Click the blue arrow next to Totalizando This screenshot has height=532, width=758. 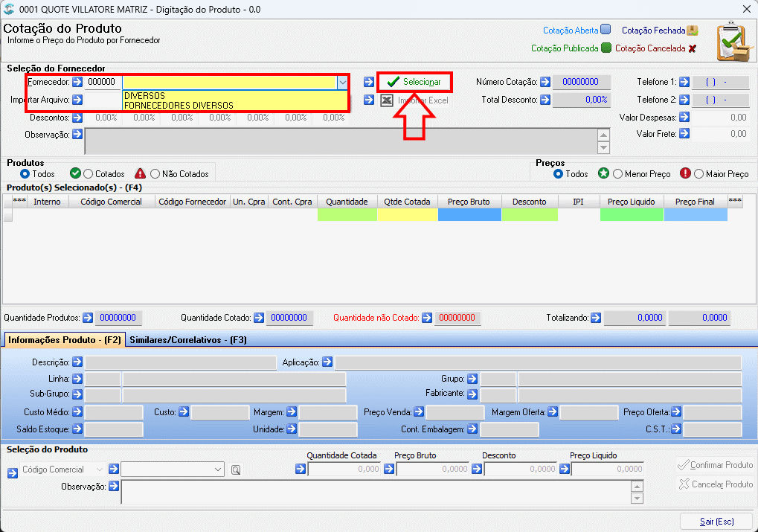coord(596,318)
